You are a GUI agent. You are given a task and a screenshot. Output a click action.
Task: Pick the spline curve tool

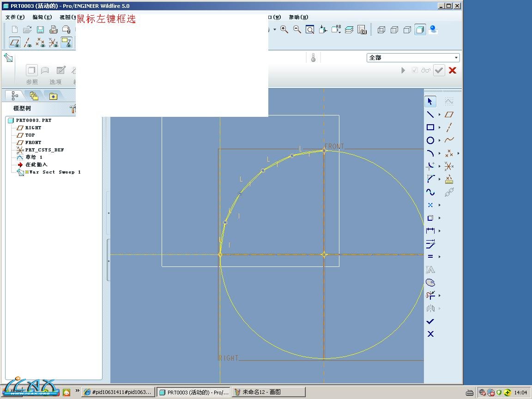coord(430,192)
